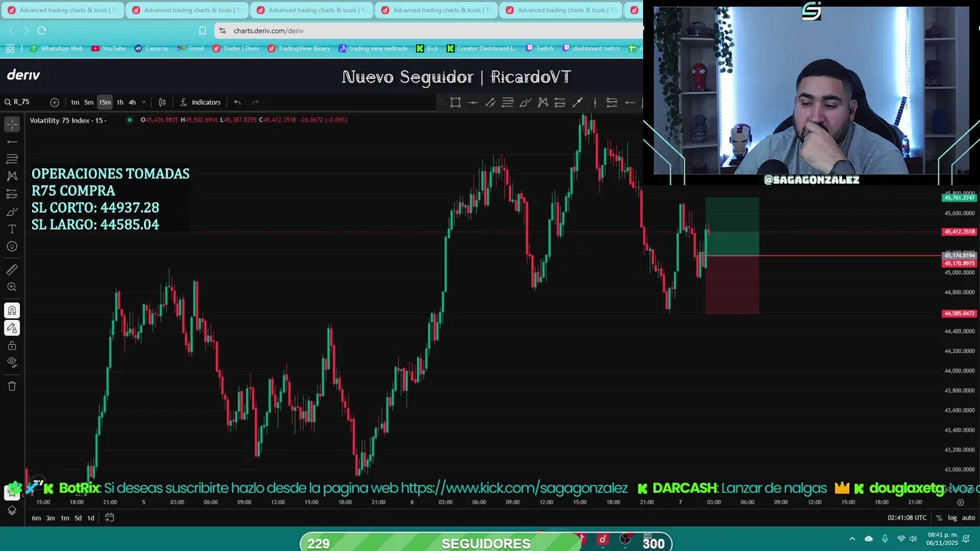This screenshot has height=551, width=980.
Task: Select the 1m date range at bottom
Action: point(64,518)
